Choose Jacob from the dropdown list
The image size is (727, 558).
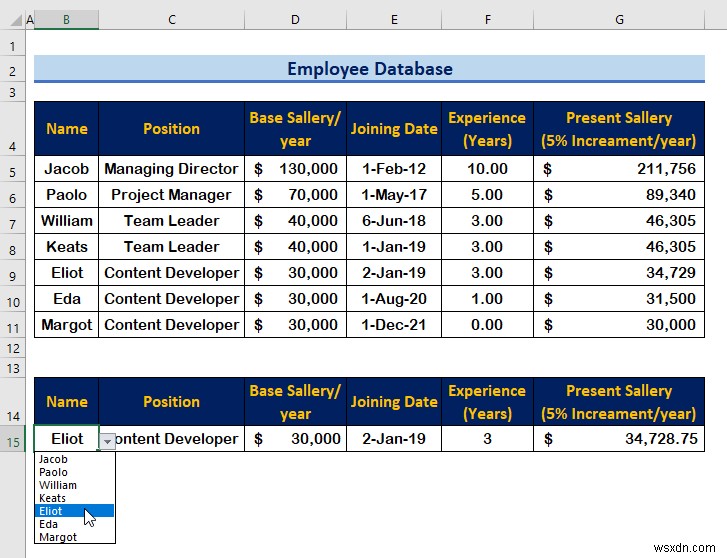pos(74,459)
